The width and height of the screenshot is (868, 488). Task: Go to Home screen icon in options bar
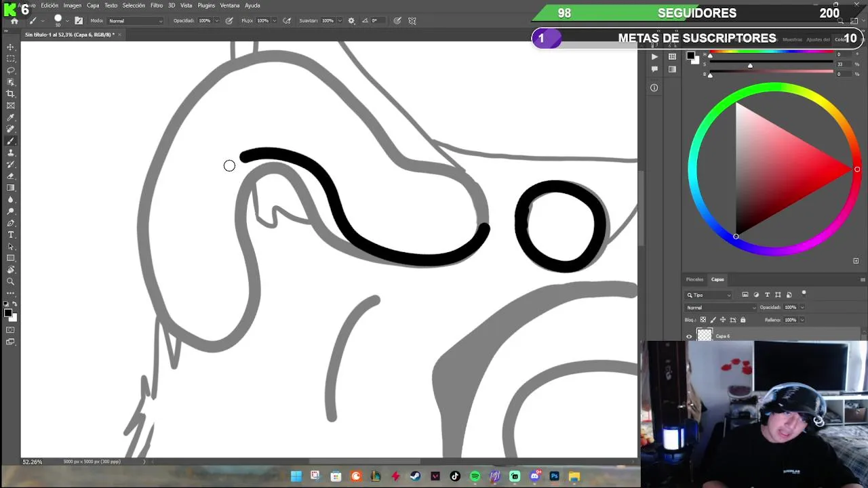click(x=14, y=21)
